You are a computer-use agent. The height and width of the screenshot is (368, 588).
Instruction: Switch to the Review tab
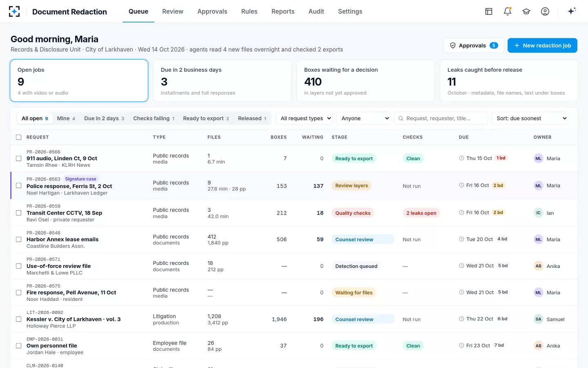click(173, 11)
